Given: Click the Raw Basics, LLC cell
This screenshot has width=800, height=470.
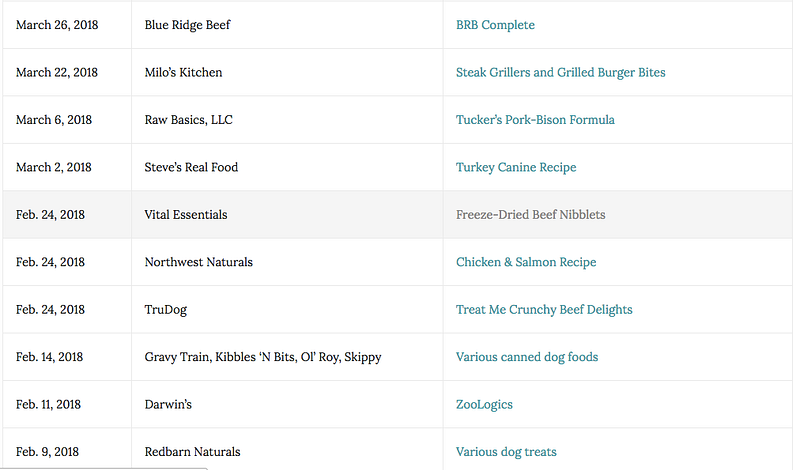Looking at the screenshot, I should click(x=188, y=120).
